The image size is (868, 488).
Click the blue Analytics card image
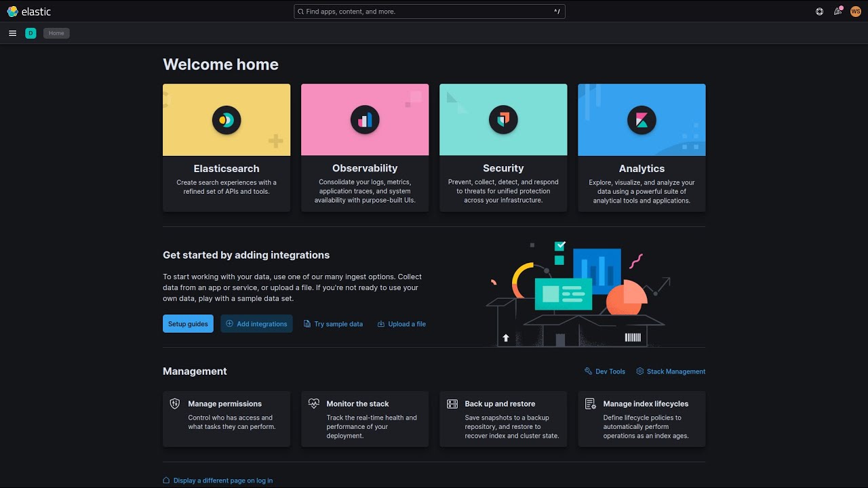[642, 120]
